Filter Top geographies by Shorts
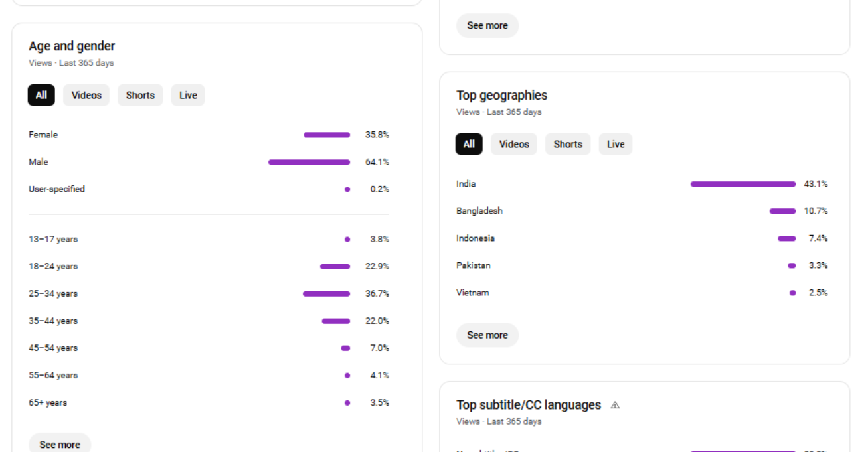 click(568, 144)
